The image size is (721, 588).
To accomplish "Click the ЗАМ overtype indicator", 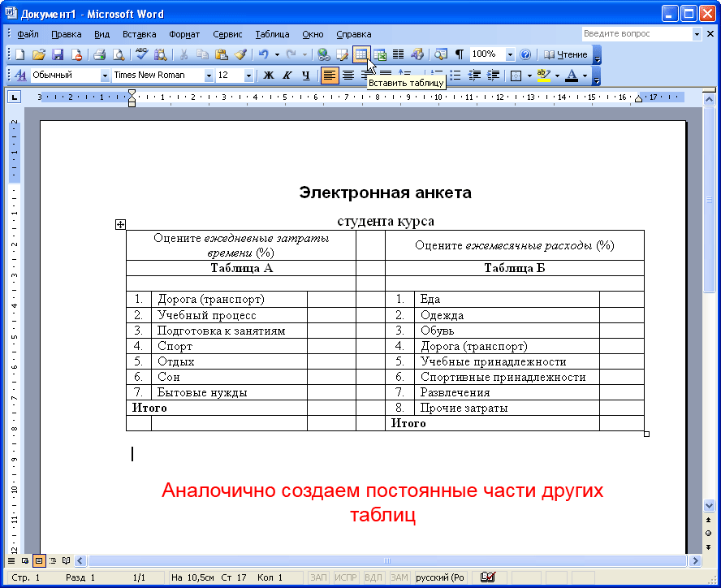I will pyautogui.click(x=399, y=577).
